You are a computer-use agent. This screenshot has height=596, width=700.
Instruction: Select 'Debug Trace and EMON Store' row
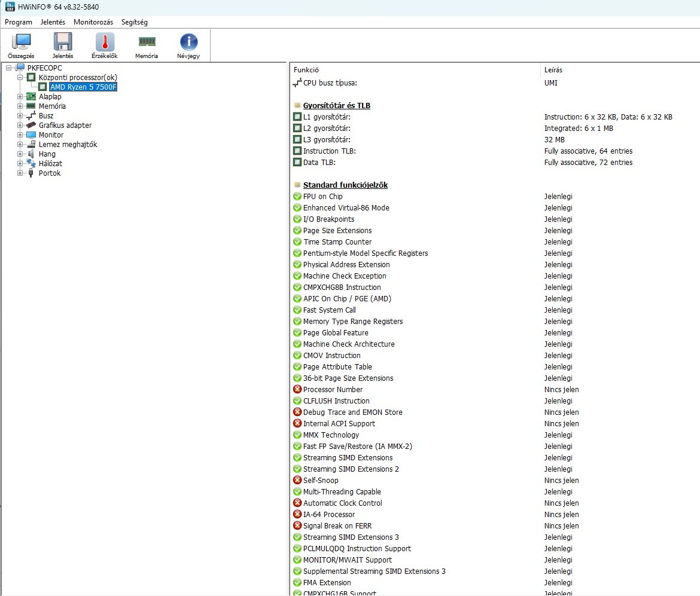495,412
